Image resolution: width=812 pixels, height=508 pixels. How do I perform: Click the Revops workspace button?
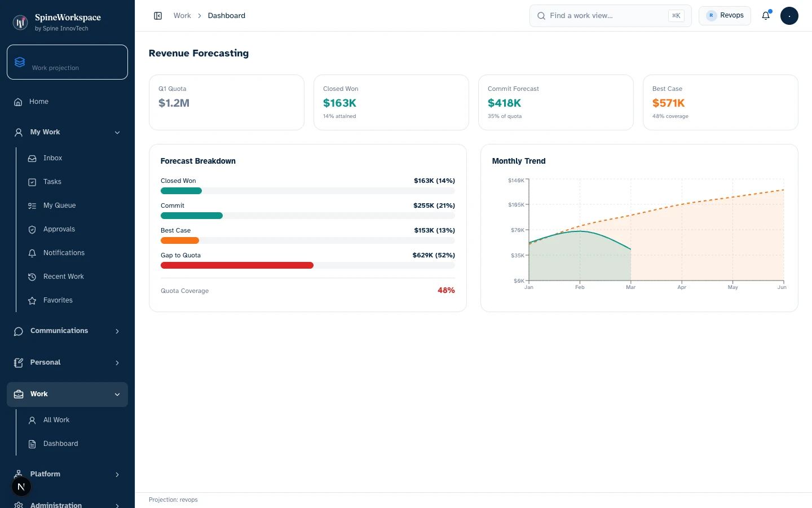point(725,16)
